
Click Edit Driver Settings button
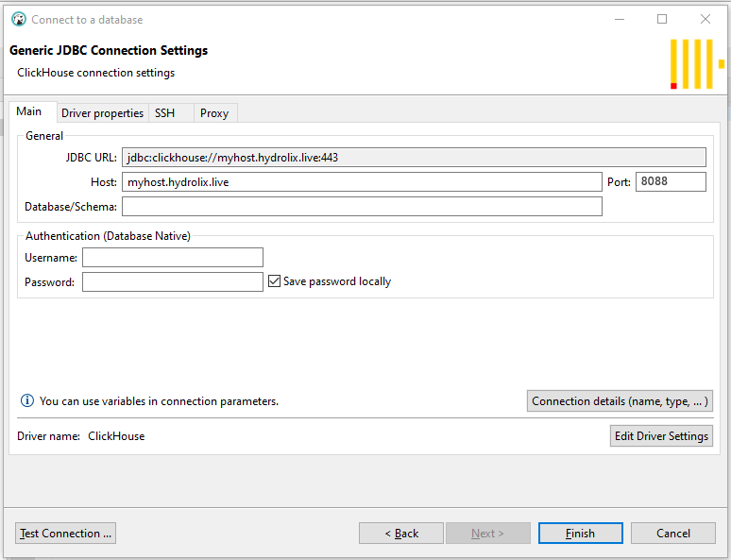tap(661, 436)
